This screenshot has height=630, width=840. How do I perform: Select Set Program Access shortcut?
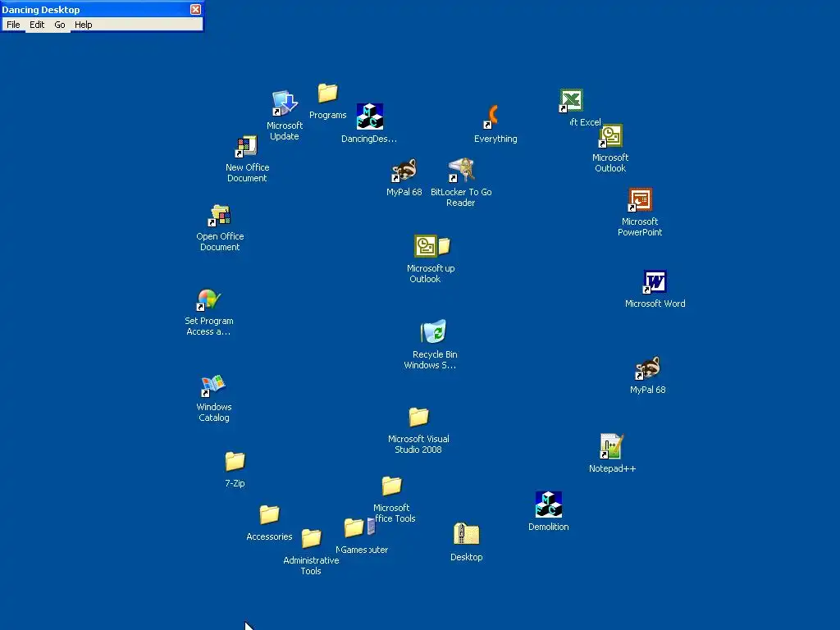(x=208, y=300)
